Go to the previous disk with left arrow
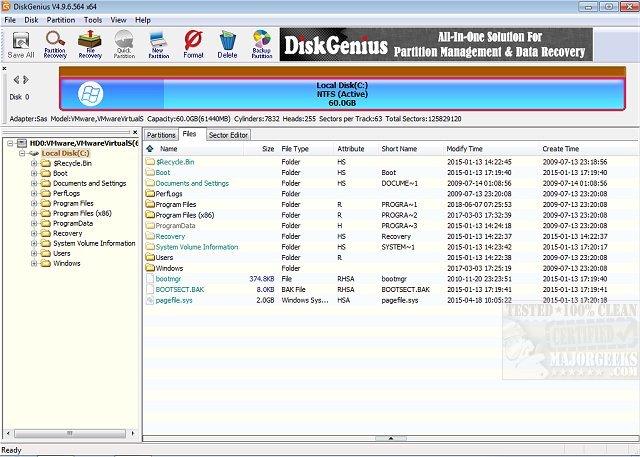Screen dimensions: 640x457 point(16,78)
